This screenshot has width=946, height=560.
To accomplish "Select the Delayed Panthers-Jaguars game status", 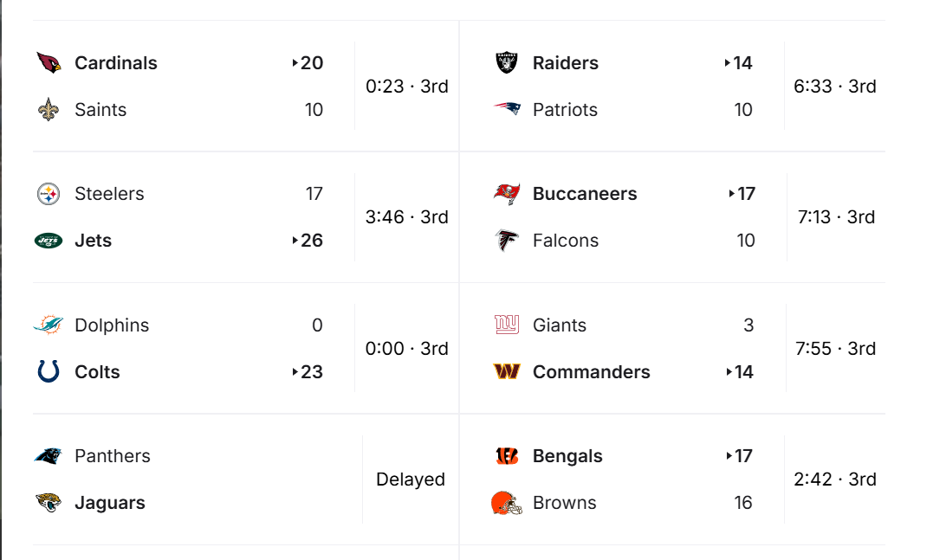I will (411, 480).
